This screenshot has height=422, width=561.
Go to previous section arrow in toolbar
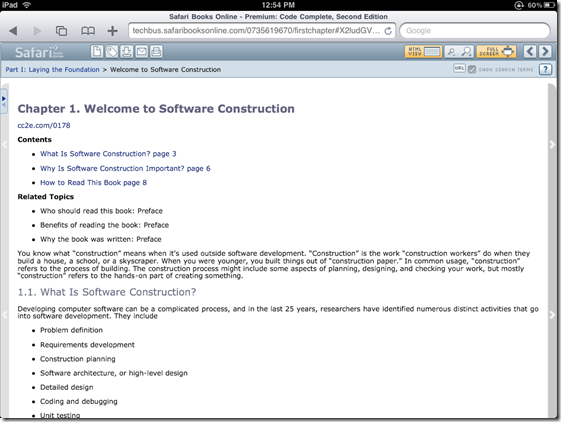tap(530, 52)
